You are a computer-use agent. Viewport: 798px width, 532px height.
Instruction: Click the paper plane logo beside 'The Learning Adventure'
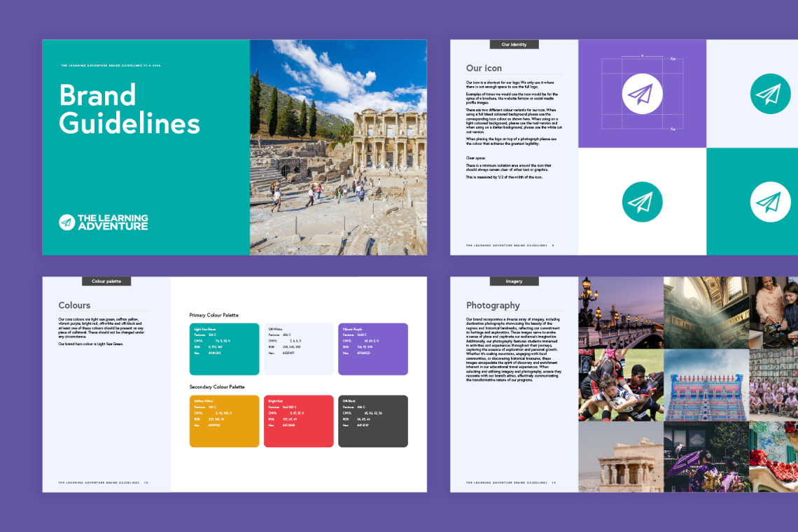point(66,222)
